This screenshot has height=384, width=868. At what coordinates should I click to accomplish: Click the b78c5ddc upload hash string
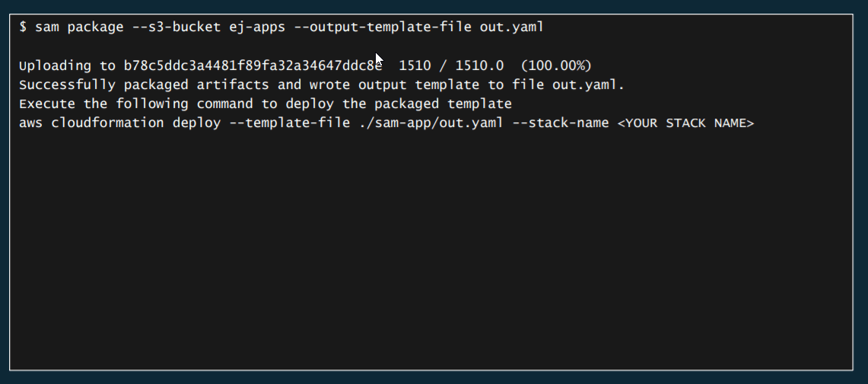tap(253, 65)
